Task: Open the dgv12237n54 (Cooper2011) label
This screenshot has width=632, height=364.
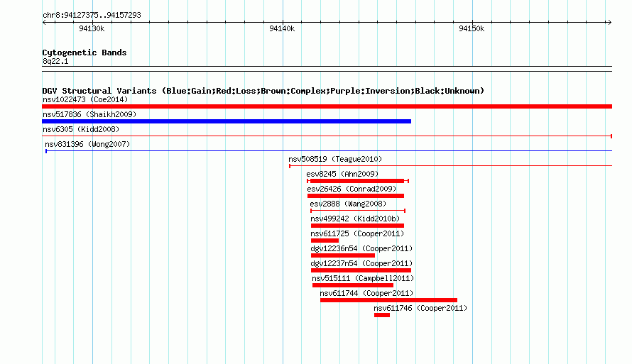Action: tap(361, 263)
